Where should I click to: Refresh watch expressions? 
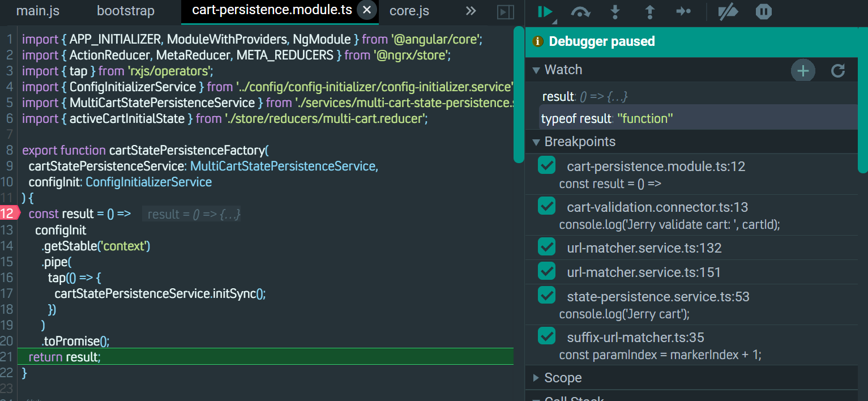click(838, 70)
